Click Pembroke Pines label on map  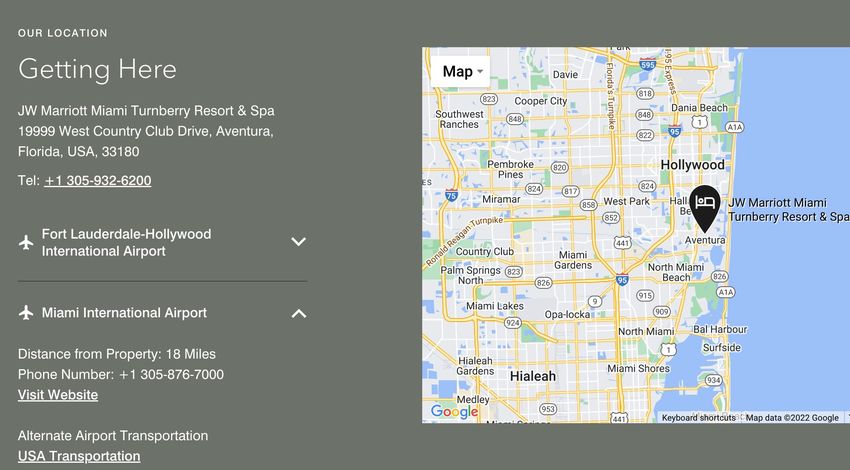510,169
